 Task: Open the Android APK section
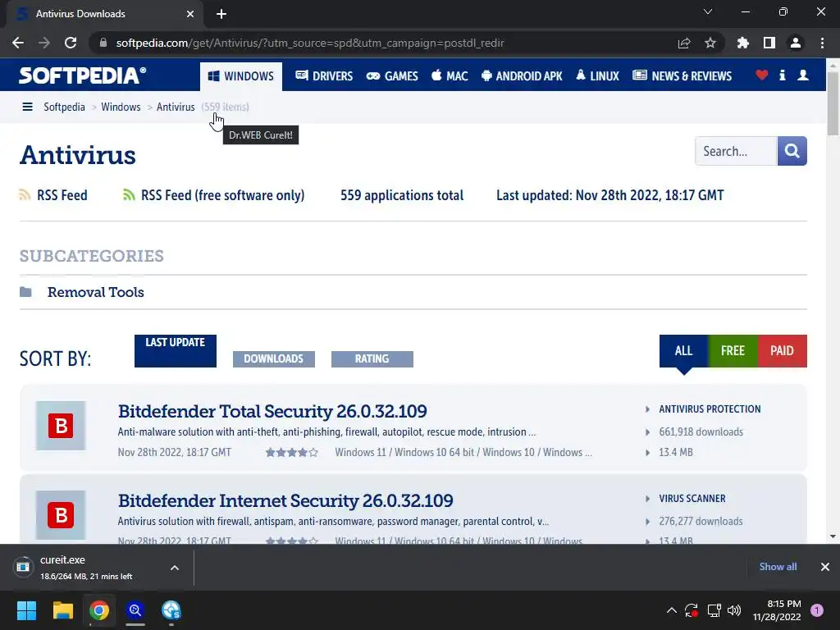pyautogui.click(x=522, y=76)
